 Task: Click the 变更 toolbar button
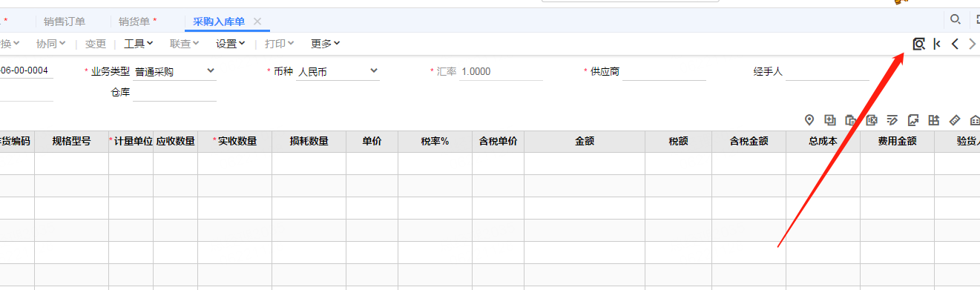[96, 44]
